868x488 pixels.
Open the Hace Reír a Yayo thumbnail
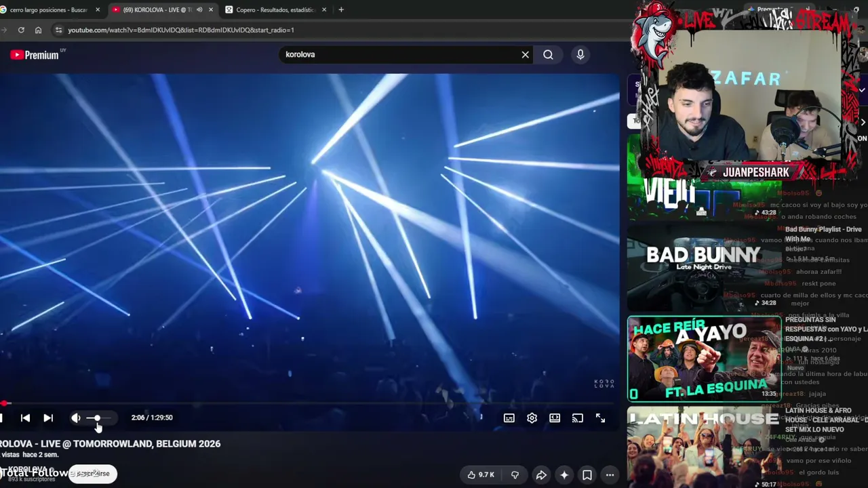click(x=703, y=359)
